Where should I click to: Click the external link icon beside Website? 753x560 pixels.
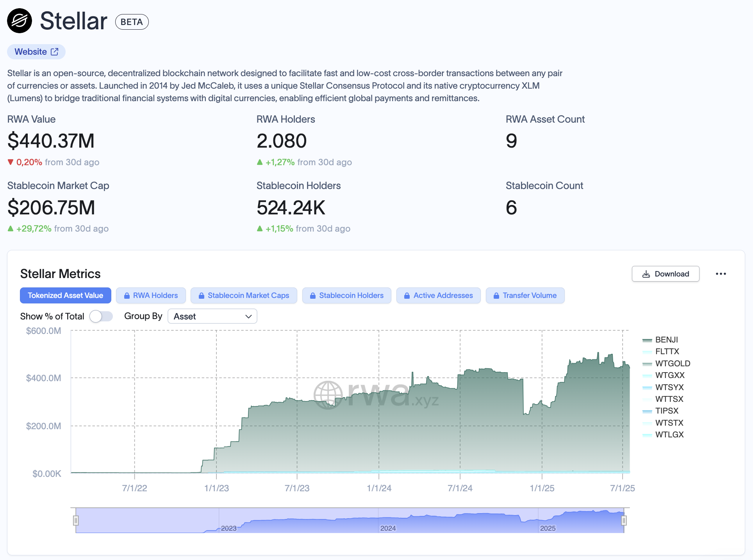point(55,52)
